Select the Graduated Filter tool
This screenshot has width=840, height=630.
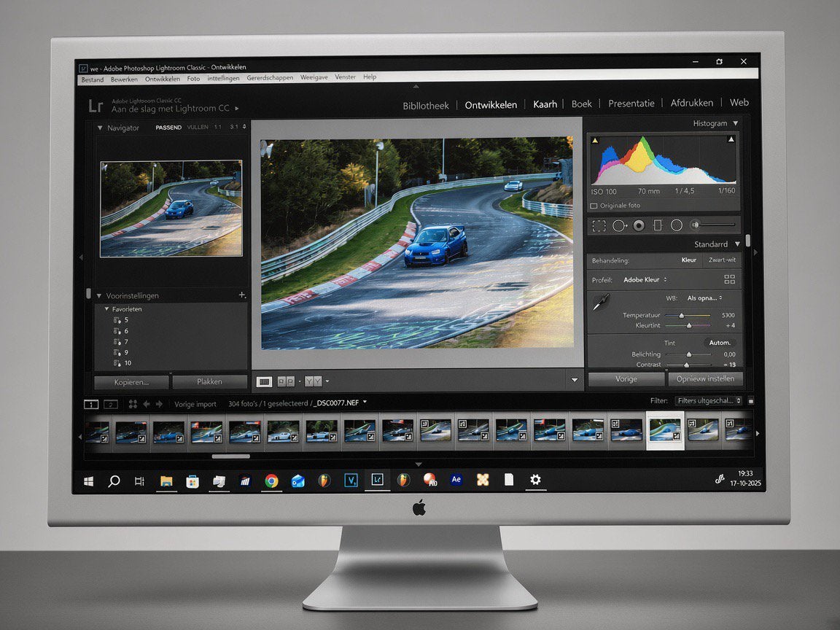[x=658, y=225]
